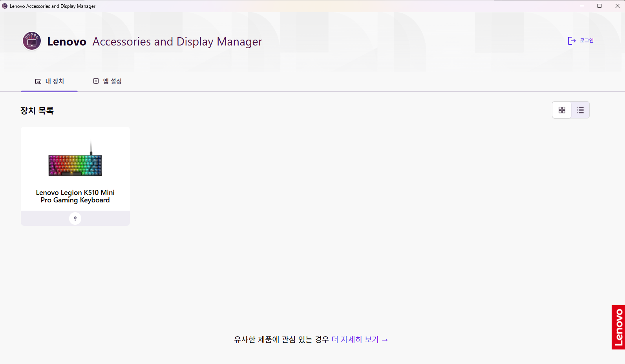This screenshot has height=364, width=625.
Task: Click the 로그인 sign-in icon
Action: pyautogui.click(x=572, y=41)
